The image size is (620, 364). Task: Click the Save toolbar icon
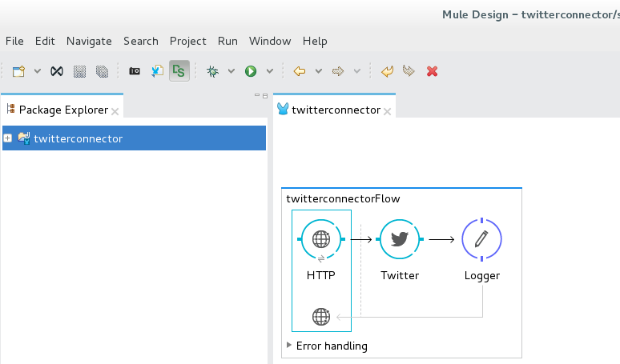tap(79, 71)
